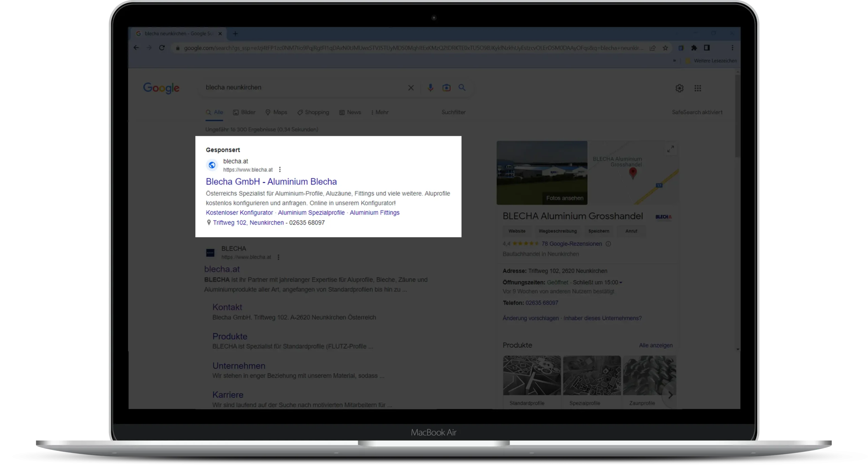Switch to the Bilder search tab

[244, 112]
